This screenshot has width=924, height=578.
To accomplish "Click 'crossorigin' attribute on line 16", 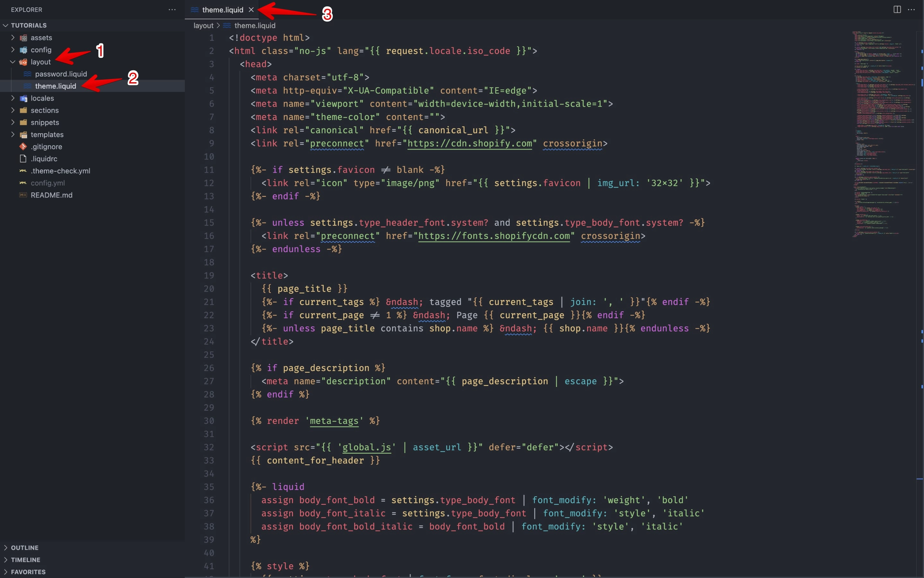I will 610,236.
